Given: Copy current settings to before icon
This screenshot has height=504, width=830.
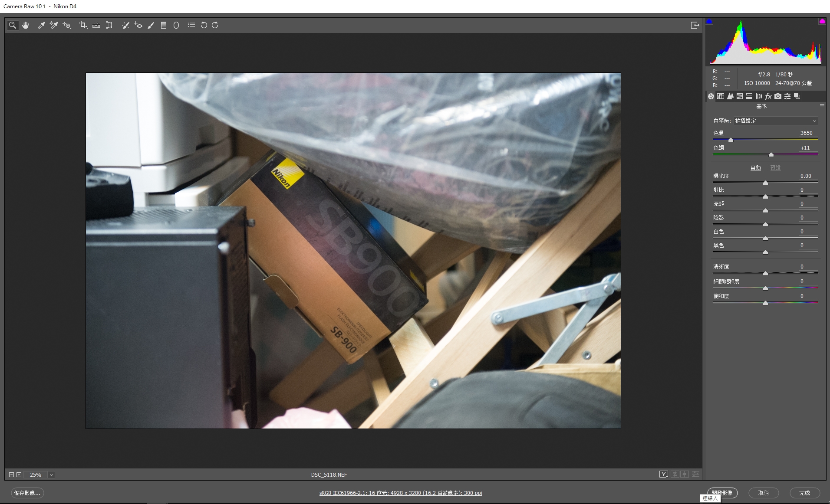Looking at the screenshot, I should click(x=685, y=474).
